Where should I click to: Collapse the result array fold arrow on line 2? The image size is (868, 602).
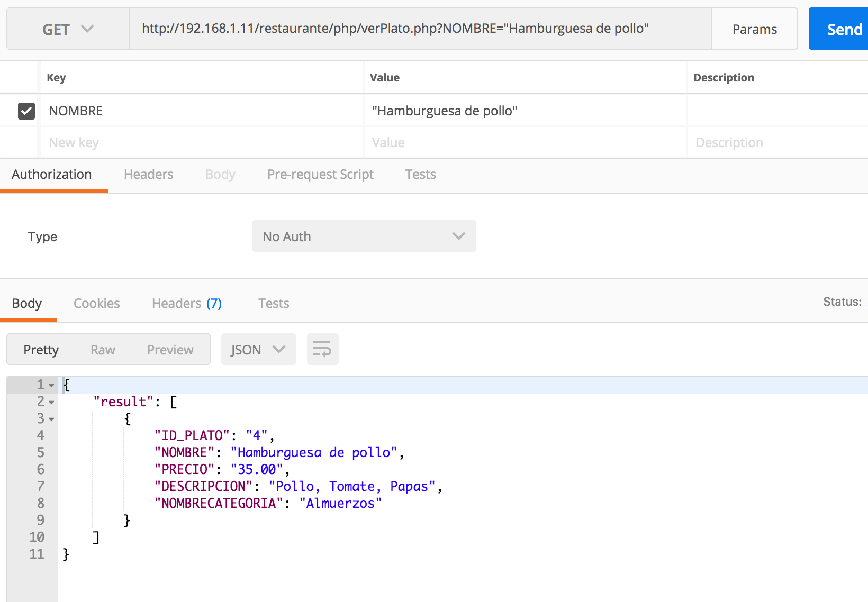point(51,403)
